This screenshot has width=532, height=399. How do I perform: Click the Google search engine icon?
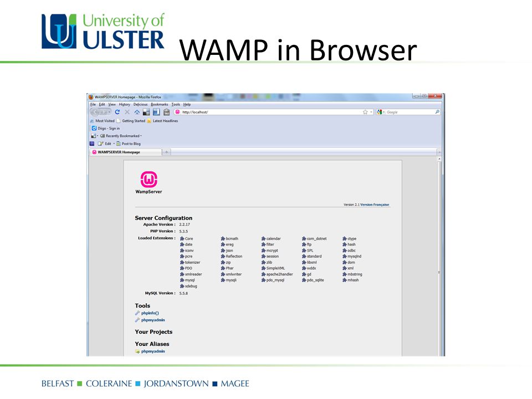tap(380, 112)
